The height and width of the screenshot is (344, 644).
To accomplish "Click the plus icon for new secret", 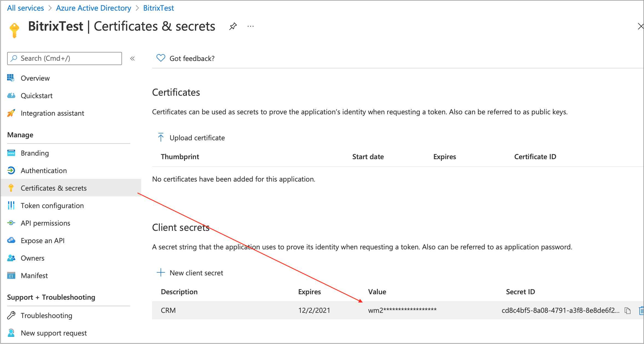I will (161, 272).
